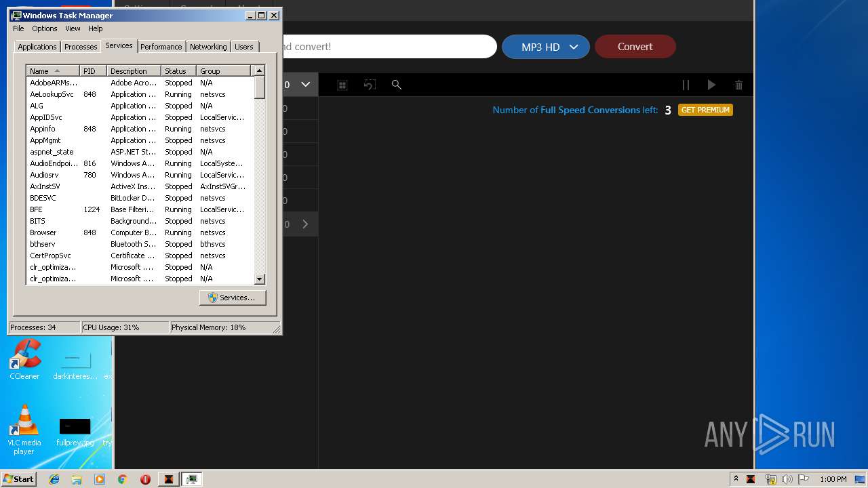The image size is (868, 488).
Task: Sort services by Status column header
Action: 178,70
